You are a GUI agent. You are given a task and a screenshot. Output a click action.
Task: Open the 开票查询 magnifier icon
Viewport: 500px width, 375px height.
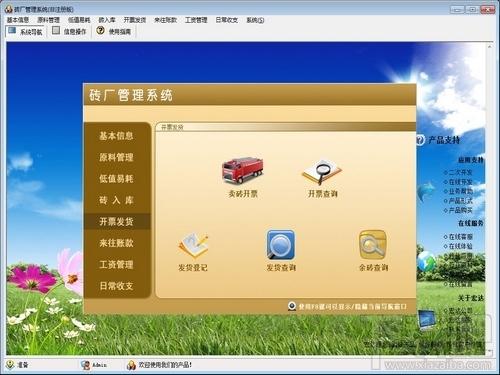(322, 172)
